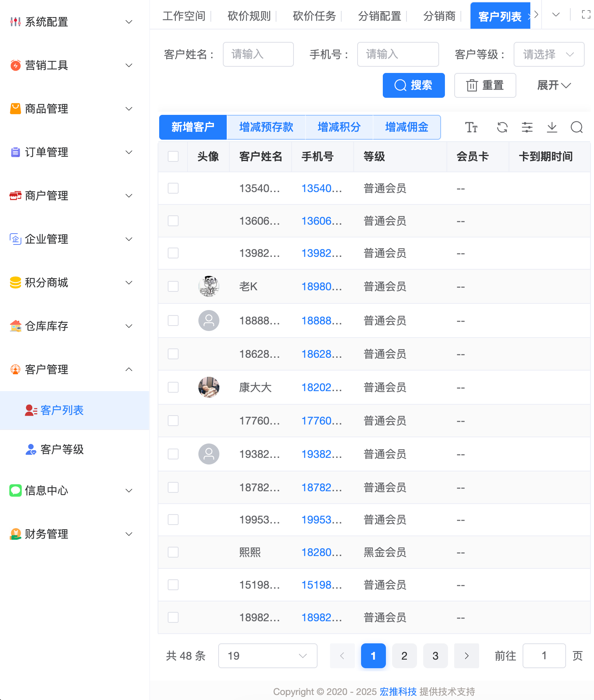Screen dimensions: 594x700
Task: Check the row for customer 康大大
Action: coord(173,387)
